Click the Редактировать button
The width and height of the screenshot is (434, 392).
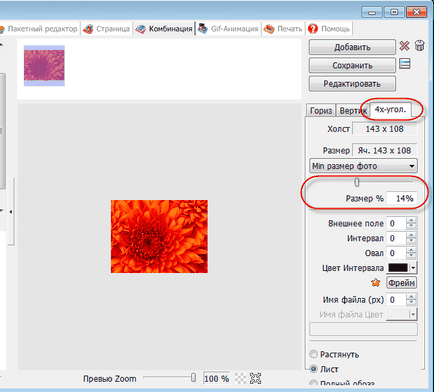click(x=352, y=84)
